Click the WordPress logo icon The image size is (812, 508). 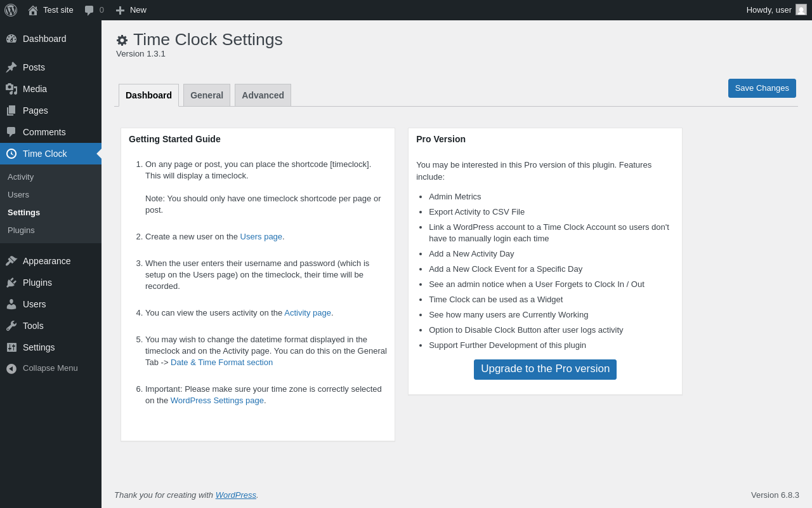pos(11,10)
